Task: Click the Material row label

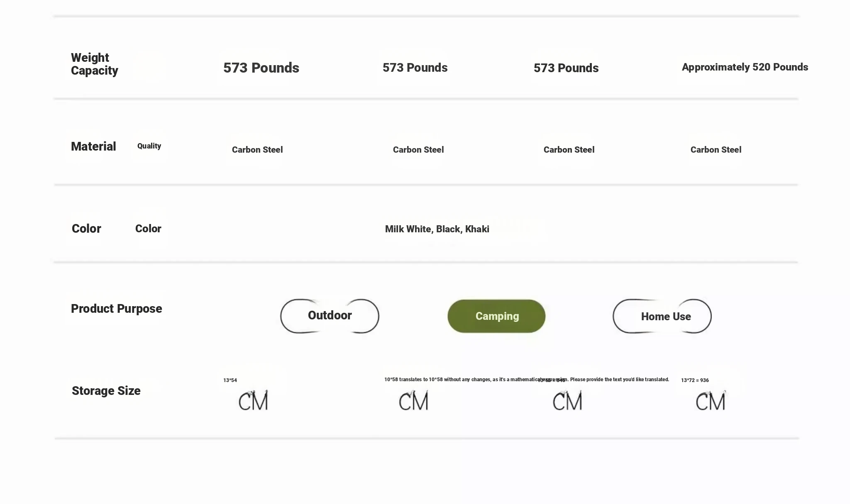Action: 93,146
